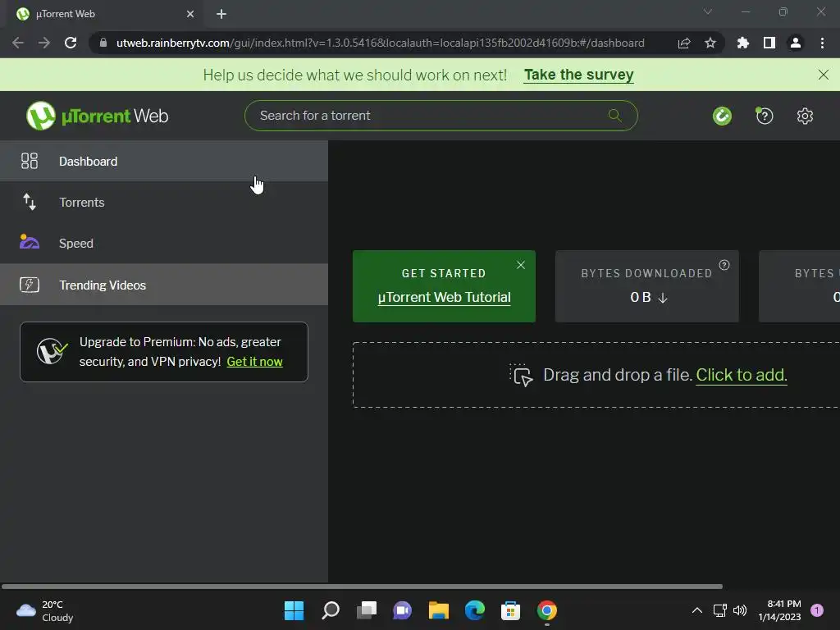
Task: Click the browser forward arrow
Action: tap(44, 43)
